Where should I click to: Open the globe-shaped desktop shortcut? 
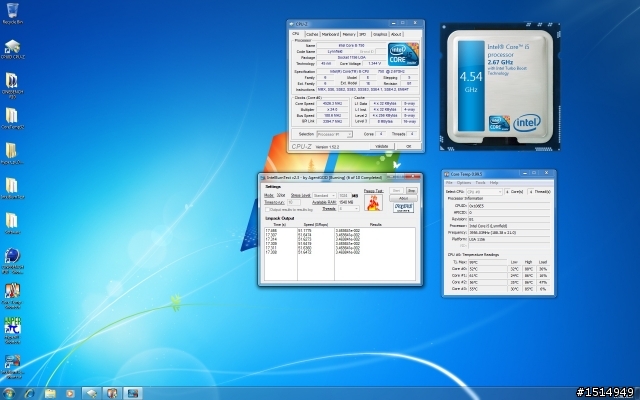click(x=12, y=261)
